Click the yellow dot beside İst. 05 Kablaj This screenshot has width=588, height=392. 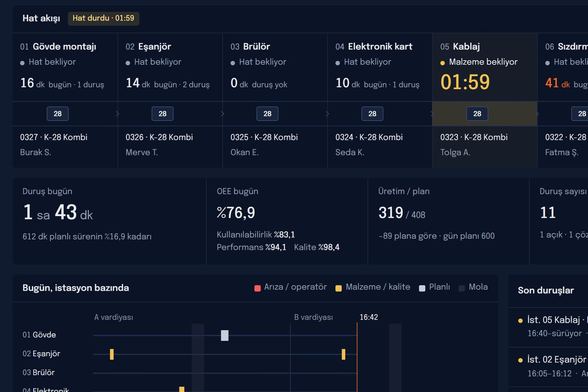pyautogui.click(x=520, y=321)
